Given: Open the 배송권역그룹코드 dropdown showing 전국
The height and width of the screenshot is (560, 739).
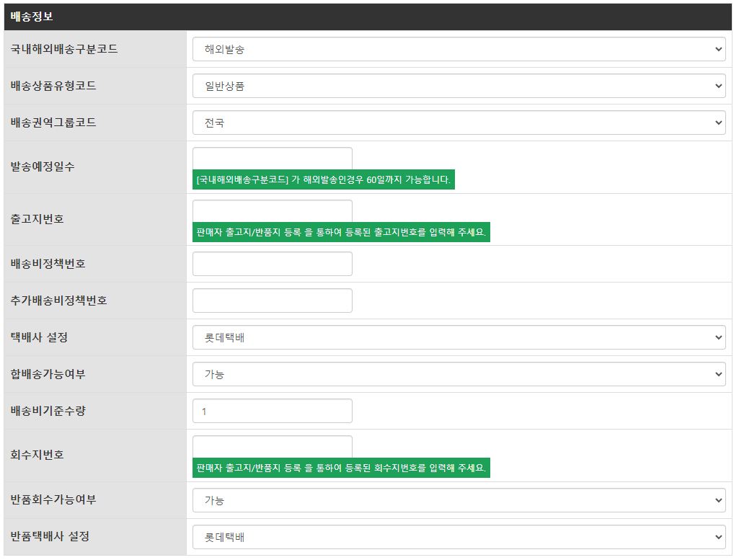Looking at the screenshot, I should 459,123.
